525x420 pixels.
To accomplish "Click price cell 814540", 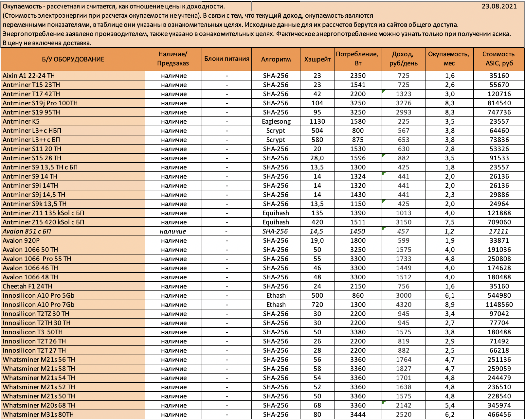I will point(499,103).
